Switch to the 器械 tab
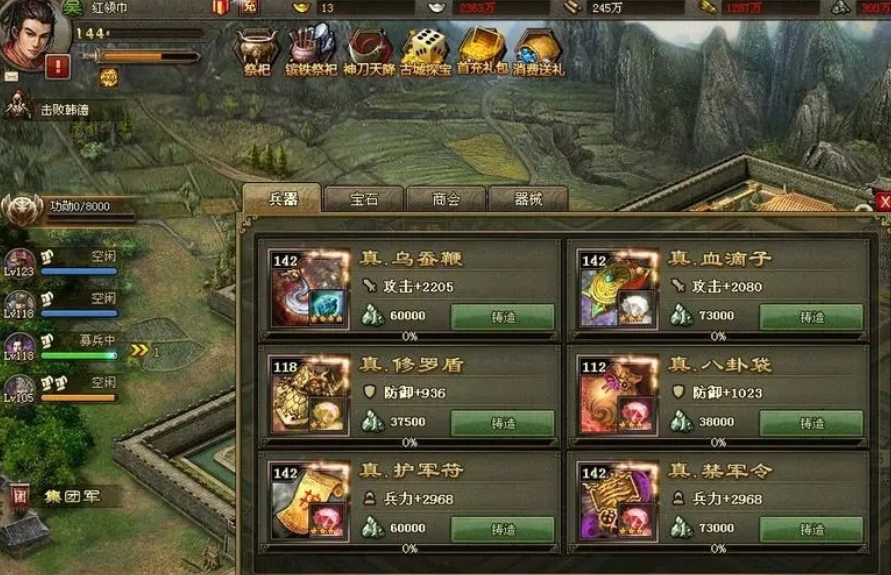Viewport: 891px width, 575px height. tap(528, 199)
